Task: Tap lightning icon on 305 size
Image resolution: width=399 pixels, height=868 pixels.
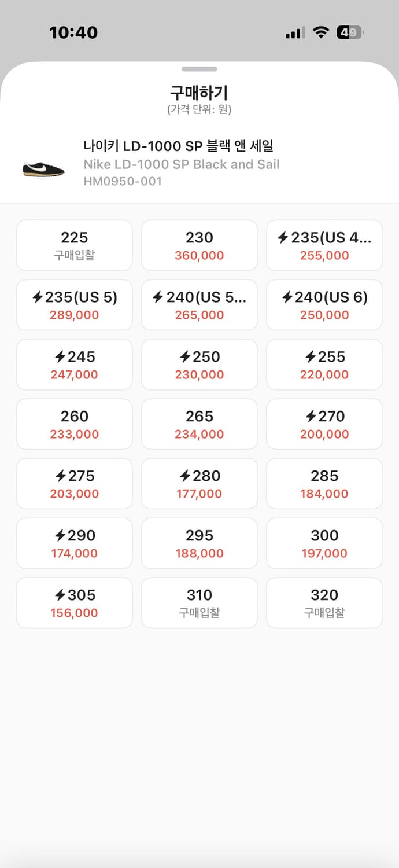Action: 60,595
